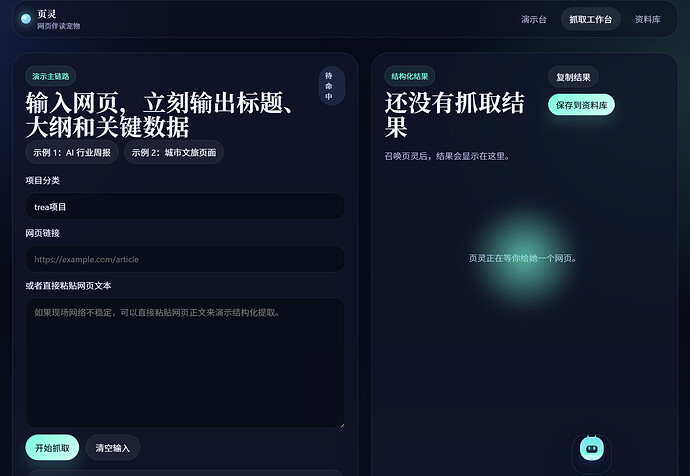Image resolution: width=690 pixels, height=476 pixels.
Task: Load 示例 1: AI 行业周报 preset
Action: click(x=72, y=152)
